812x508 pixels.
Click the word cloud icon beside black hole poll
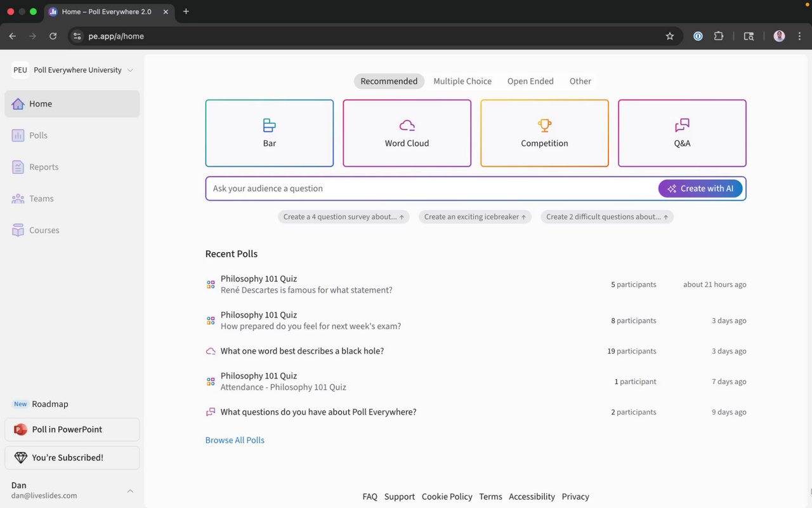coord(211,351)
